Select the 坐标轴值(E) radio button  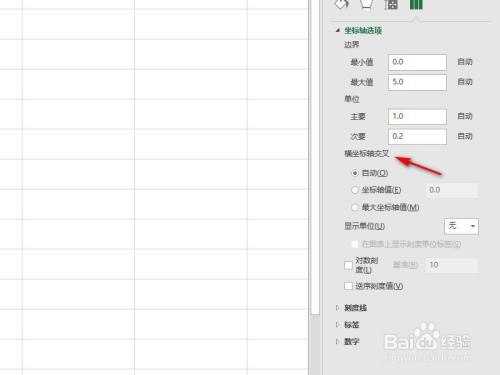(x=355, y=190)
